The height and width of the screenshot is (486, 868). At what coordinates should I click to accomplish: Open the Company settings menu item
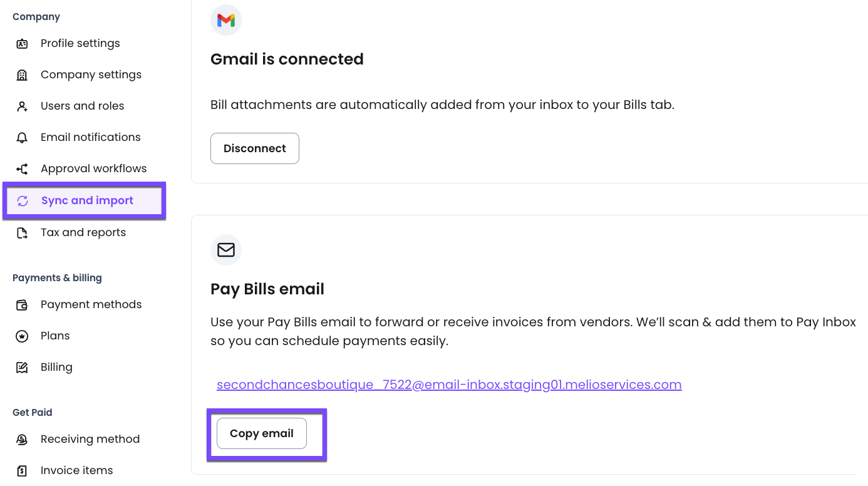tap(91, 75)
